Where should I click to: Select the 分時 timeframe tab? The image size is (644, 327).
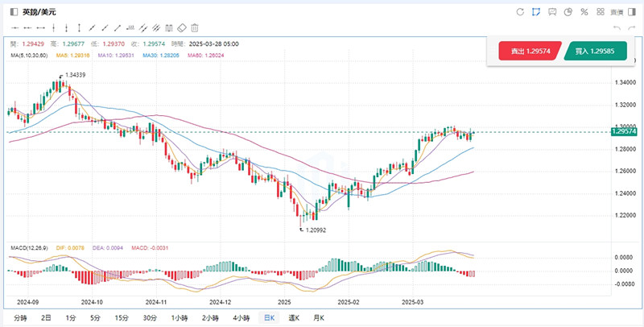pyautogui.click(x=22, y=318)
